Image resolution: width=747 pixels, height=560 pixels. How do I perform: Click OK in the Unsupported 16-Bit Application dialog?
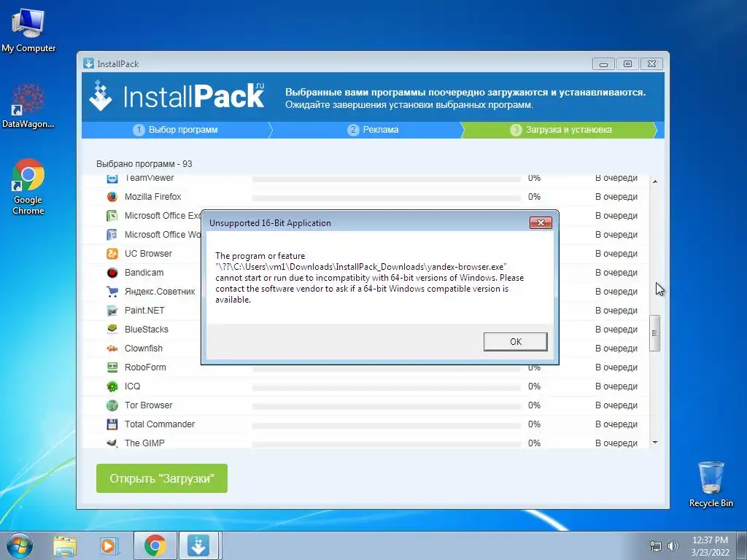tap(516, 341)
